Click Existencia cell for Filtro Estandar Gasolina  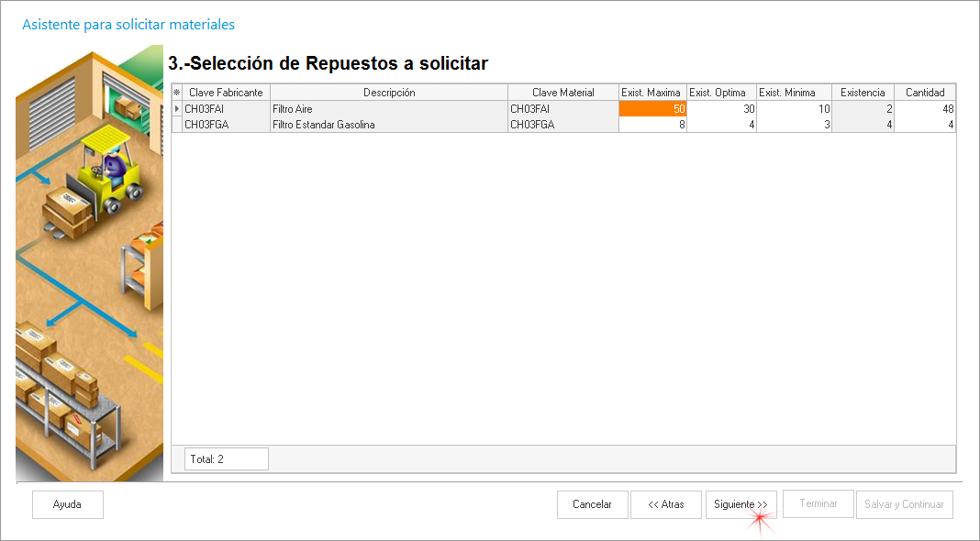[x=863, y=125]
